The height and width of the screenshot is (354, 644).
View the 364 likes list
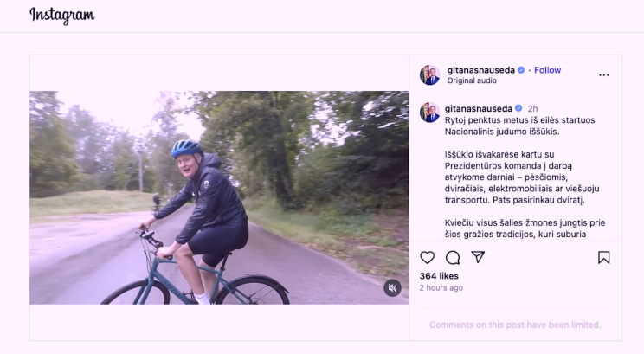(x=439, y=276)
